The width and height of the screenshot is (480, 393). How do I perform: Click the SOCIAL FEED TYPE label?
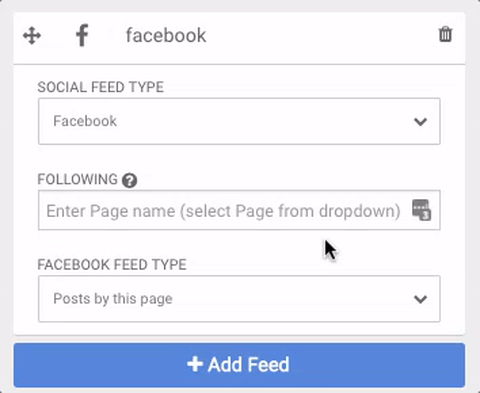[101, 87]
